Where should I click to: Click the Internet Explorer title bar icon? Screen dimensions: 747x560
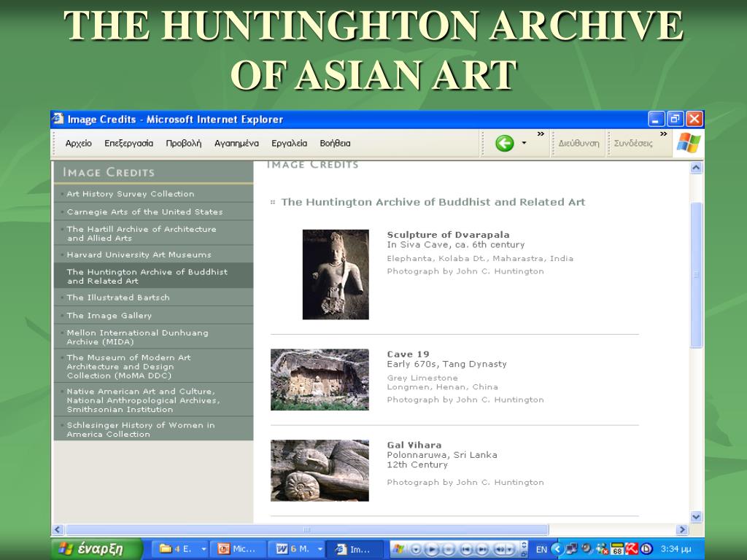tap(58, 119)
